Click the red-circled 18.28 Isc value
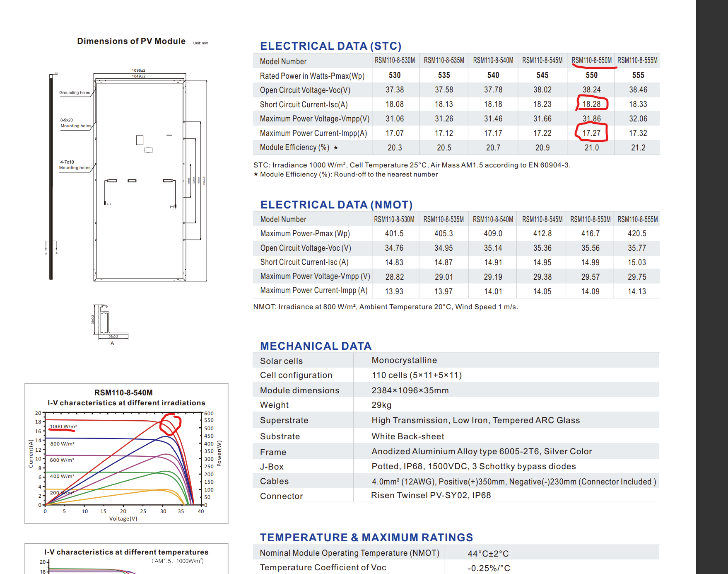 [591, 104]
